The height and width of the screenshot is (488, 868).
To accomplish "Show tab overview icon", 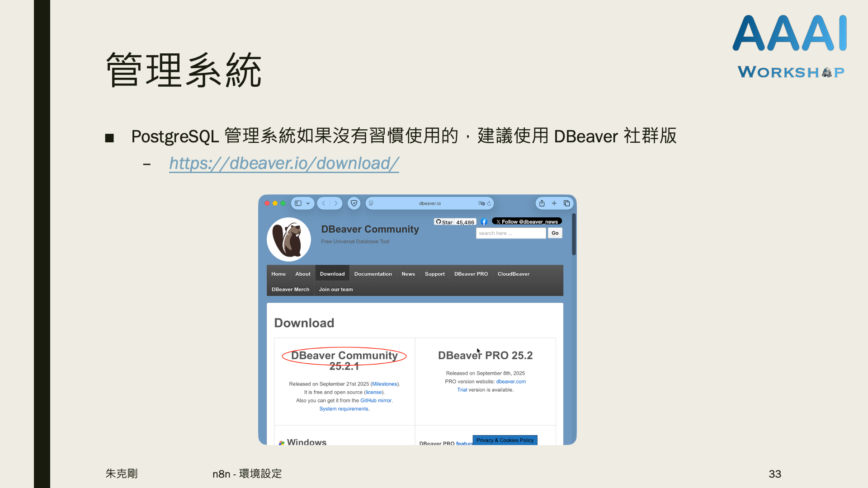I will (566, 203).
